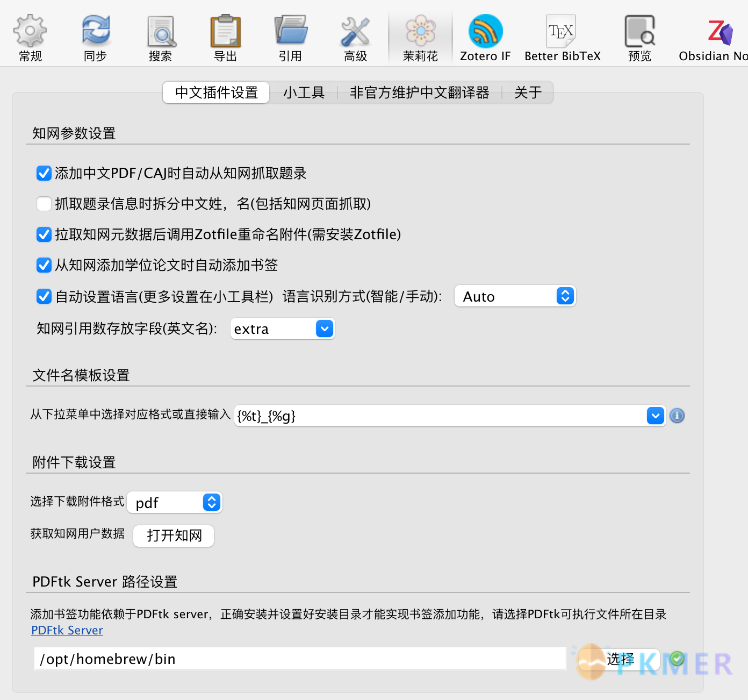Enable 抓取题录信息时拆分中文姓名 checkbox

point(44,204)
